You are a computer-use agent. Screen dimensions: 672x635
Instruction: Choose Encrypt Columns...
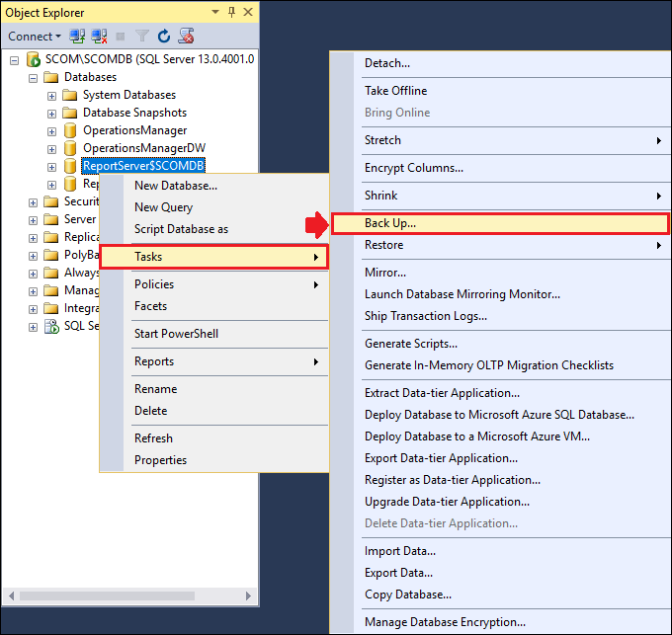(x=500, y=168)
